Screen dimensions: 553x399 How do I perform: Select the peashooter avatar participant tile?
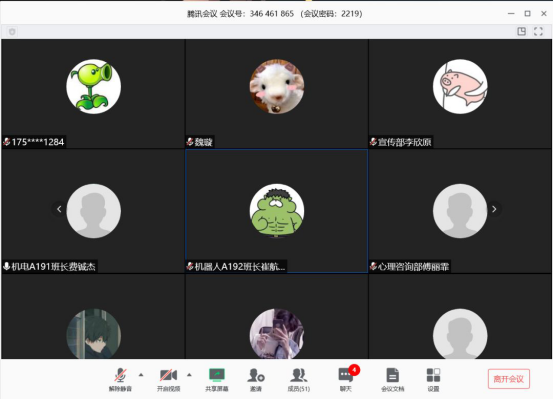pyautogui.click(x=93, y=94)
